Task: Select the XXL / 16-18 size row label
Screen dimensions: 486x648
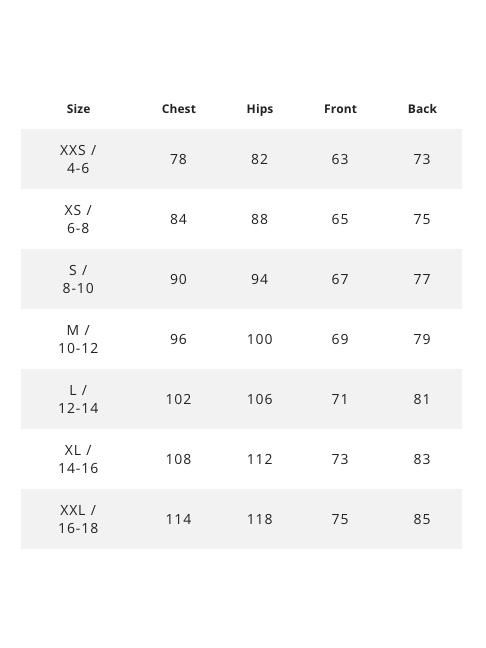Action: tap(78, 519)
